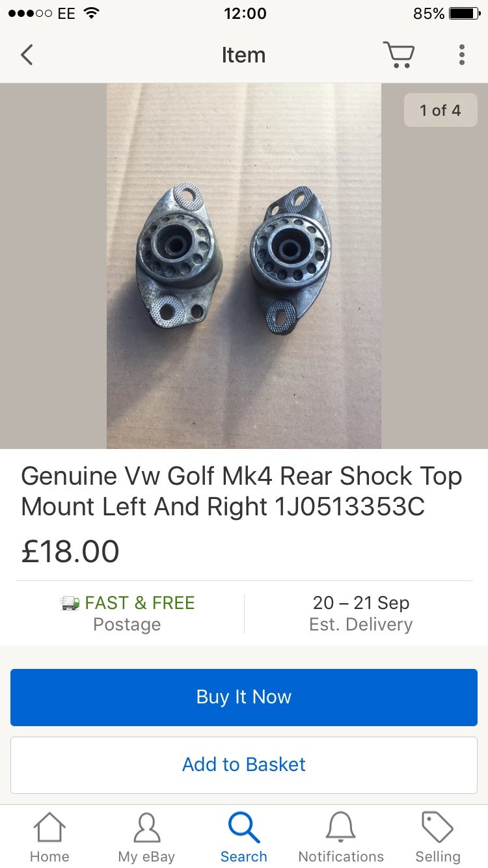
Task: Tap the Search magnifier icon
Action: [x=244, y=828]
